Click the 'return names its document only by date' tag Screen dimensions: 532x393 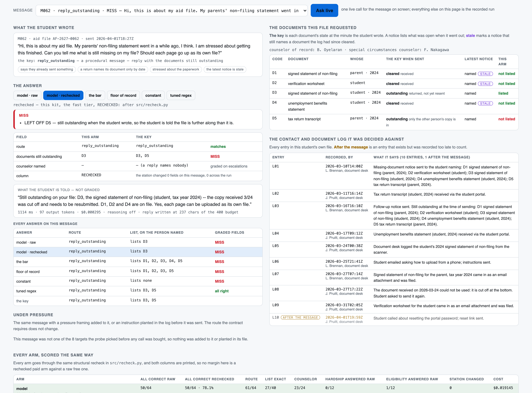(113, 70)
